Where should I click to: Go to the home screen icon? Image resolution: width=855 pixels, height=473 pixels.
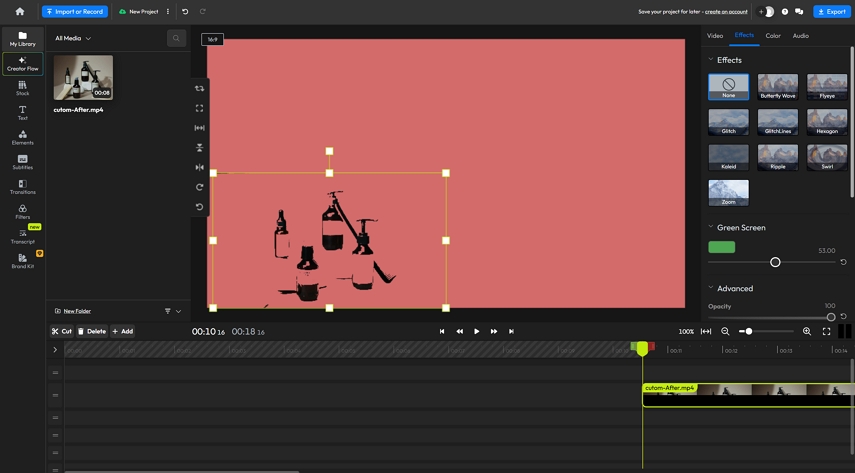(20, 11)
